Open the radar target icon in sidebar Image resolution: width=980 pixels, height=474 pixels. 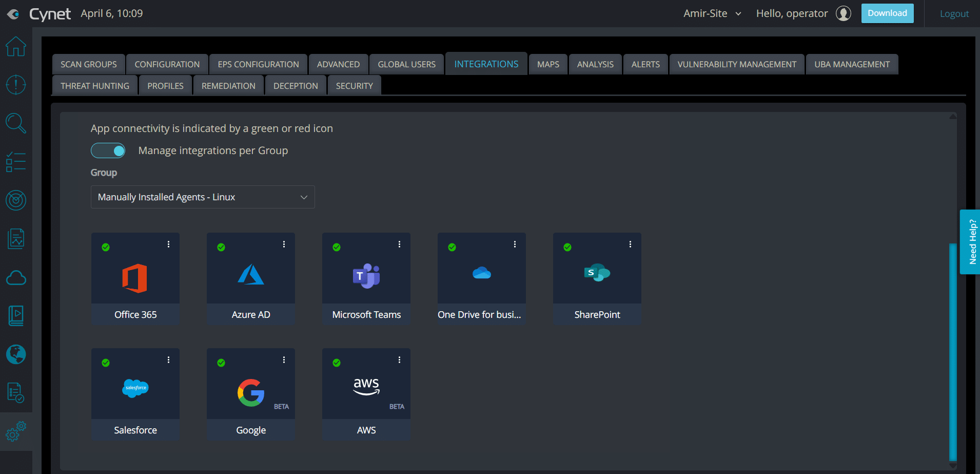coord(16,200)
